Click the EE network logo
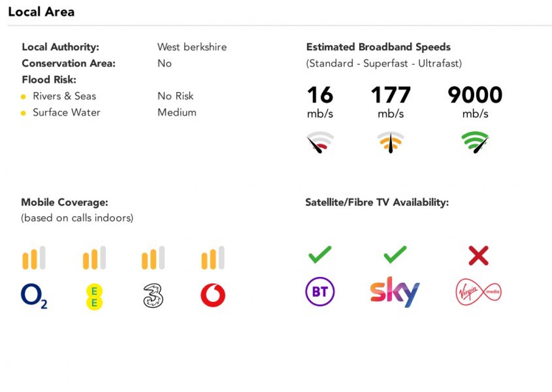The height and width of the screenshot is (392, 552). point(94,297)
